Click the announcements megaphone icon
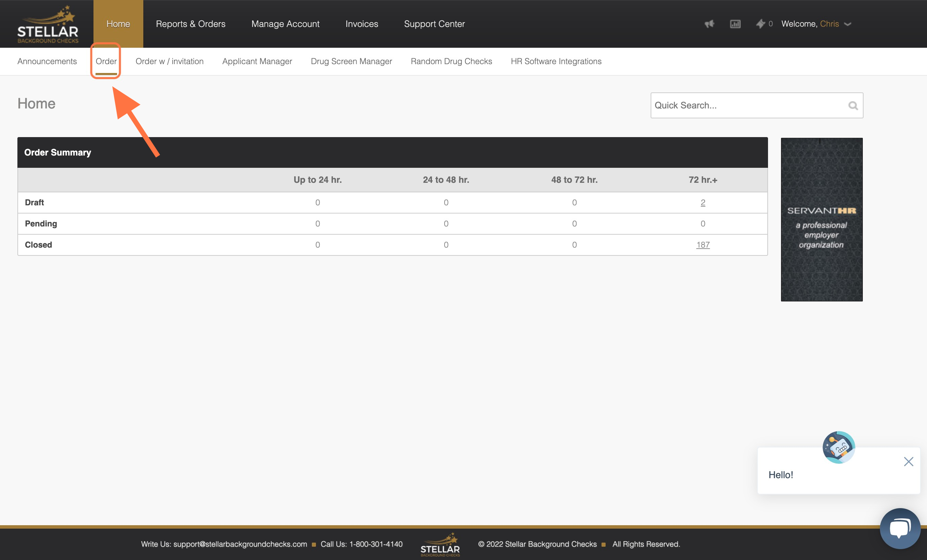This screenshot has width=927, height=560. 709,24
